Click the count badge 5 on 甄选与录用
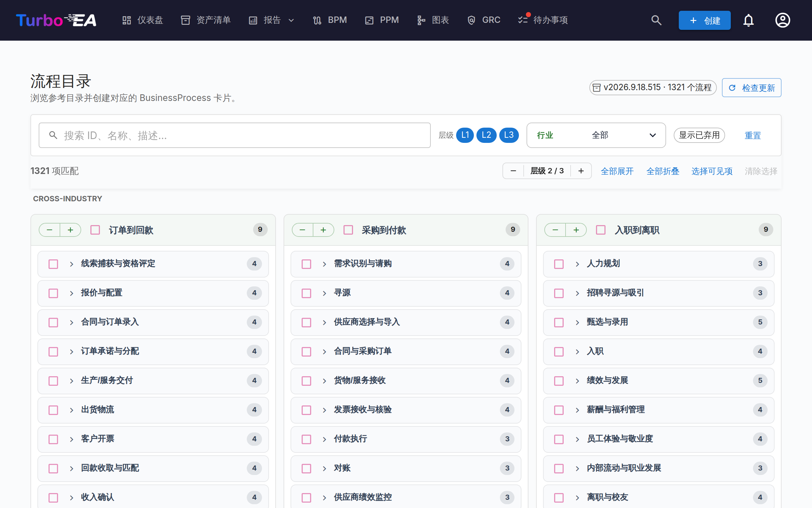This screenshot has height=508, width=812. pos(760,322)
